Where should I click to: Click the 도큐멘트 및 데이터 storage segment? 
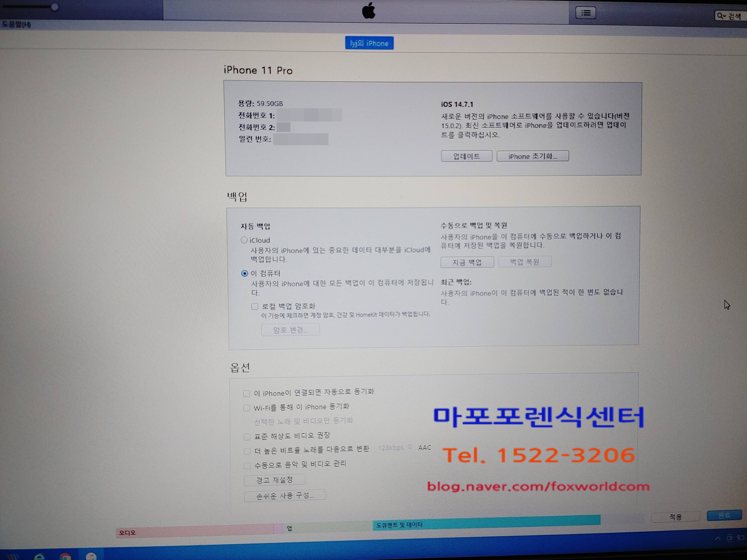pos(487,522)
